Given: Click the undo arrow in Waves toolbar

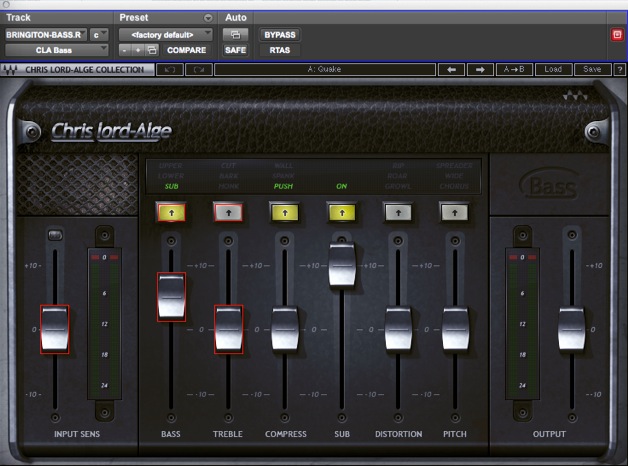Looking at the screenshot, I should point(170,69).
